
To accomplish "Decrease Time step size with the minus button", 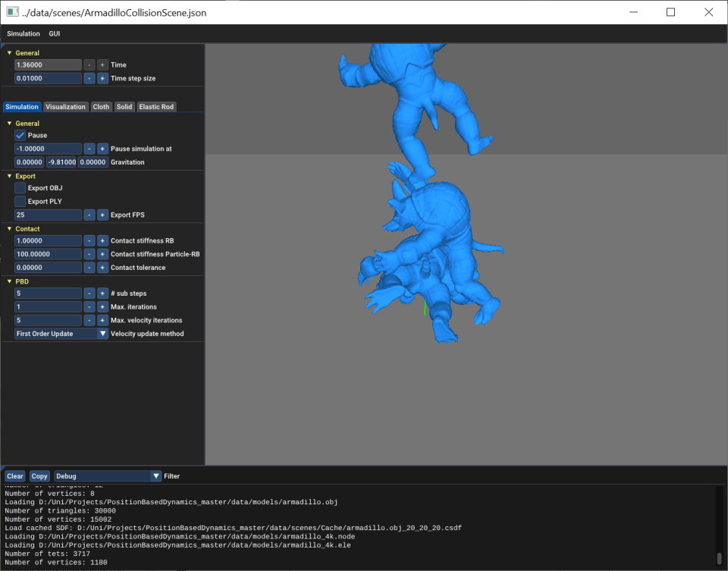I will [x=90, y=78].
